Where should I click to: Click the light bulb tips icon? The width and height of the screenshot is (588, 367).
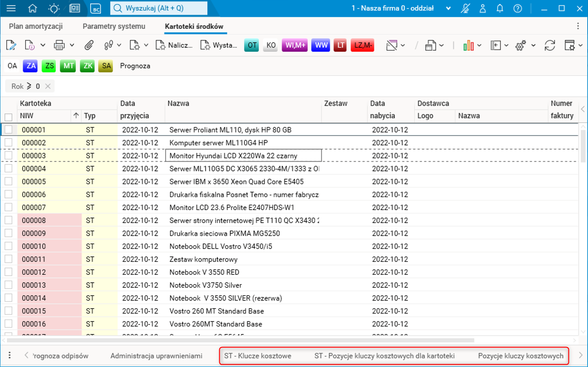(x=54, y=8)
